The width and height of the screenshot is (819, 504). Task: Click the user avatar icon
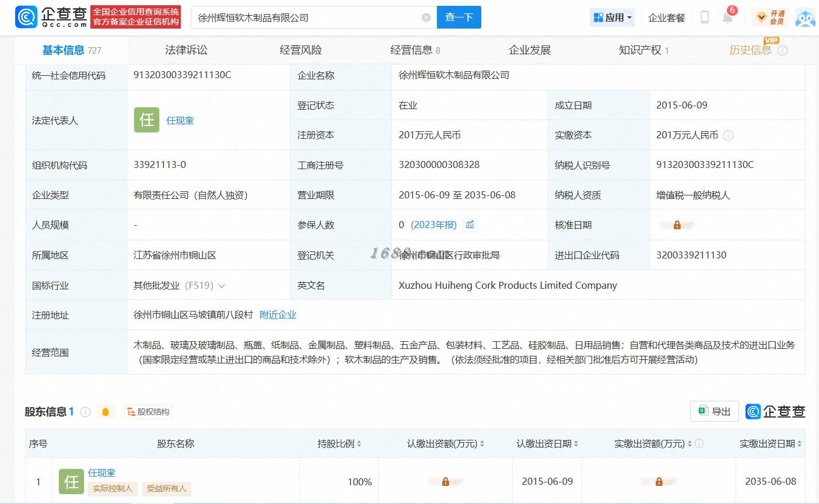[806, 17]
